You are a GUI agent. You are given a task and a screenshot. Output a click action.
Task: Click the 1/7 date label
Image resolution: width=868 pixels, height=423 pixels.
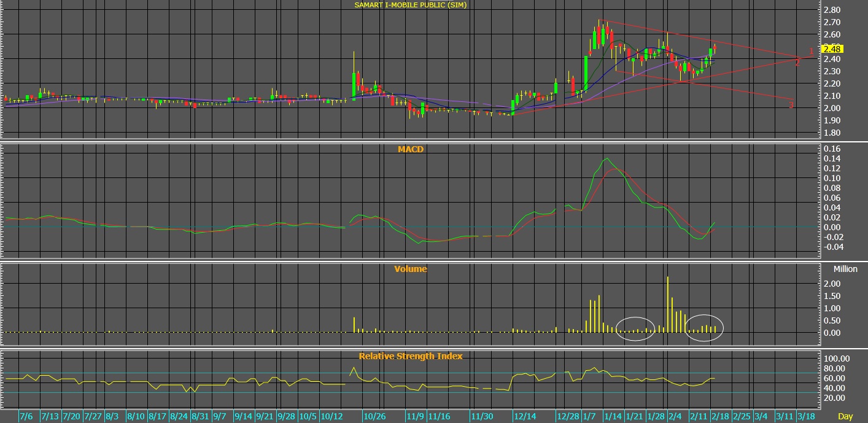(589, 417)
